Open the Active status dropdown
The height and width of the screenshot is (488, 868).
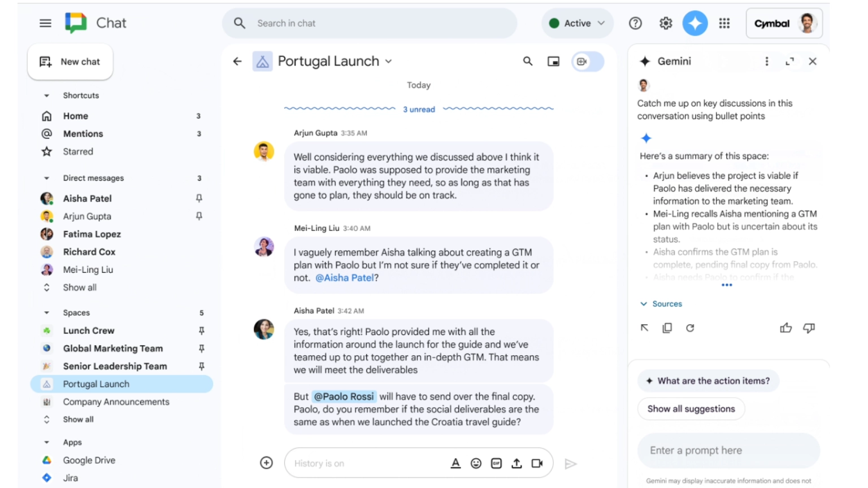[577, 23]
